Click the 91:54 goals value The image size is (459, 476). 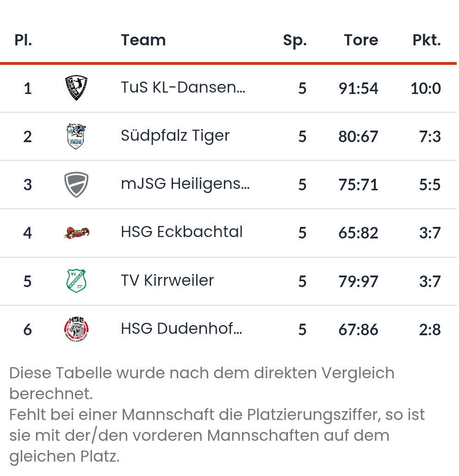(358, 88)
